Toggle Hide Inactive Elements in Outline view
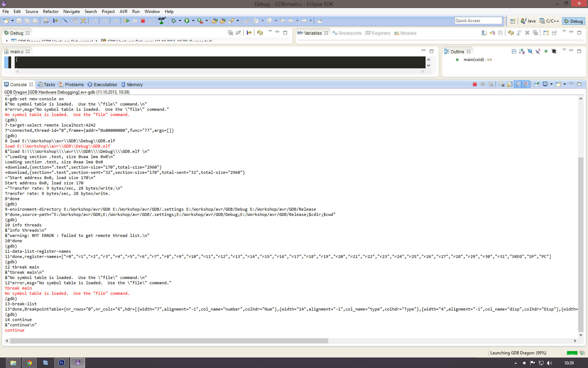Image resolution: width=588 pixels, height=368 pixels. tap(554, 52)
